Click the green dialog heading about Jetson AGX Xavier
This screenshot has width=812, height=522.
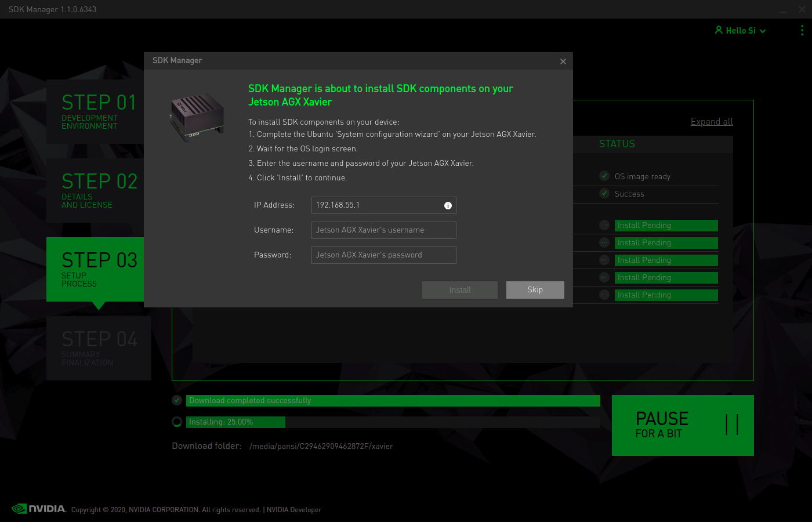[380, 95]
